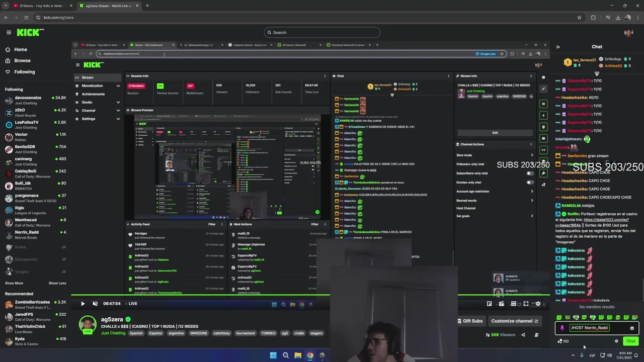Screen dimensions: 644x362
Task: Select the ag5zera Stream browser tab
Action: click(x=108, y=6)
